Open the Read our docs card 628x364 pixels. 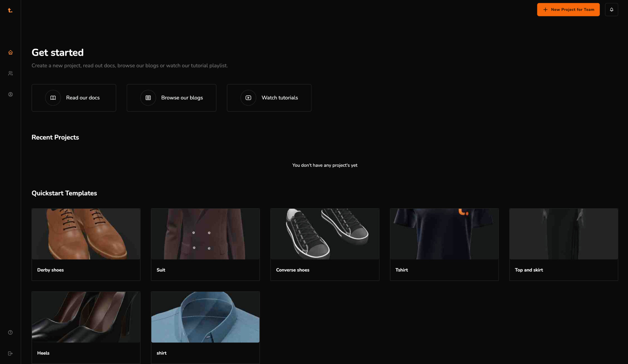[83, 98]
